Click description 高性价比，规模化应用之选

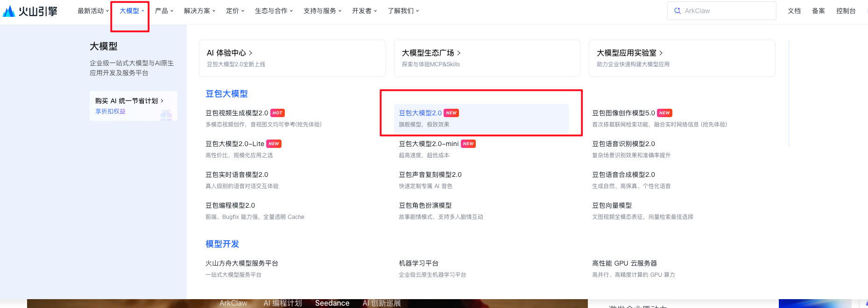click(239, 155)
